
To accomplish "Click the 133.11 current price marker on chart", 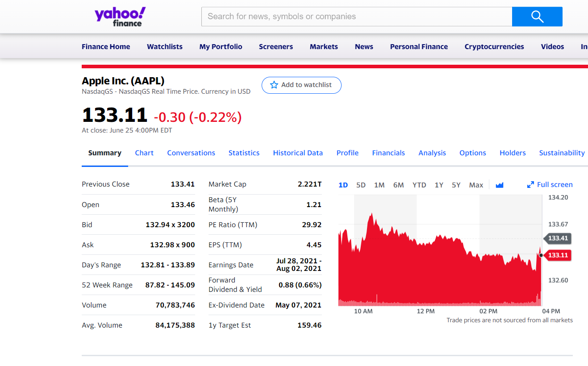I will pos(558,255).
